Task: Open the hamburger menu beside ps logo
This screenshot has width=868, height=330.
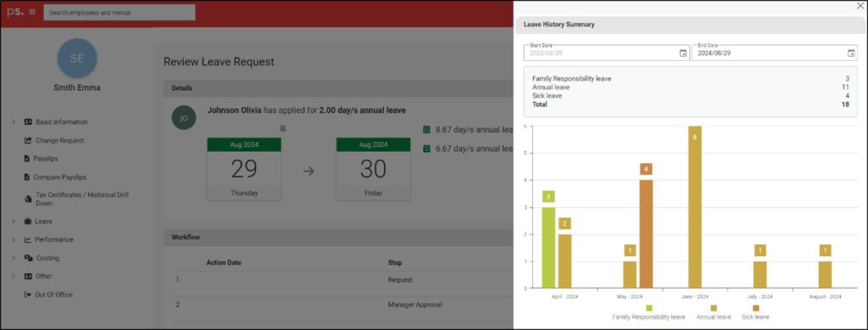Action: click(32, 12)
